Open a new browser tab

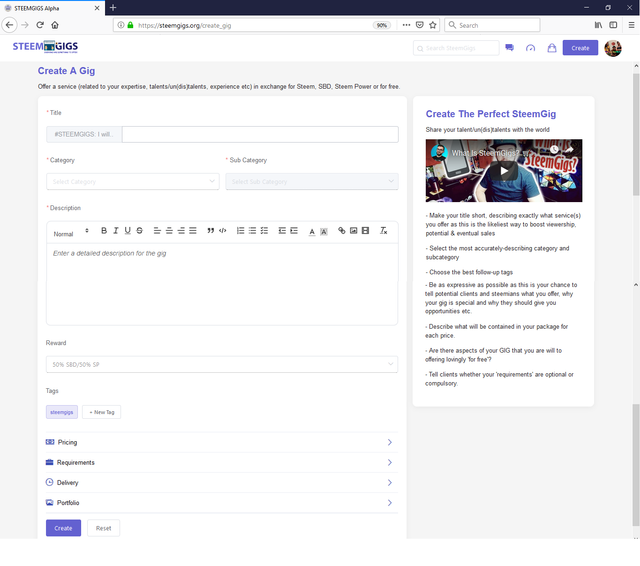coord(113,8)
